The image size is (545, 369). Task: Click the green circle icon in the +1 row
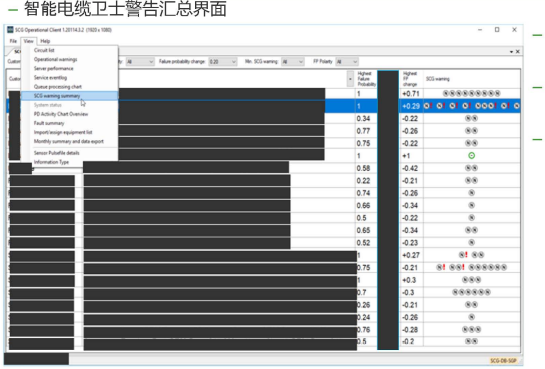click(x=472, y=156)
